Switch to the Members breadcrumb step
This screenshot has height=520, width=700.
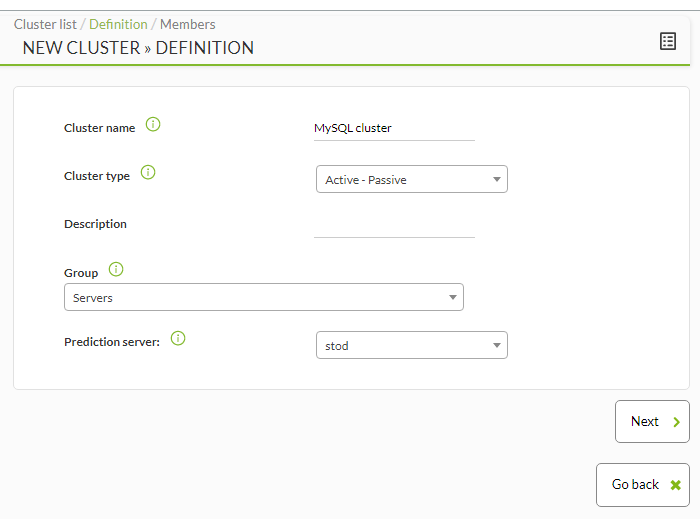click(188, 24)
